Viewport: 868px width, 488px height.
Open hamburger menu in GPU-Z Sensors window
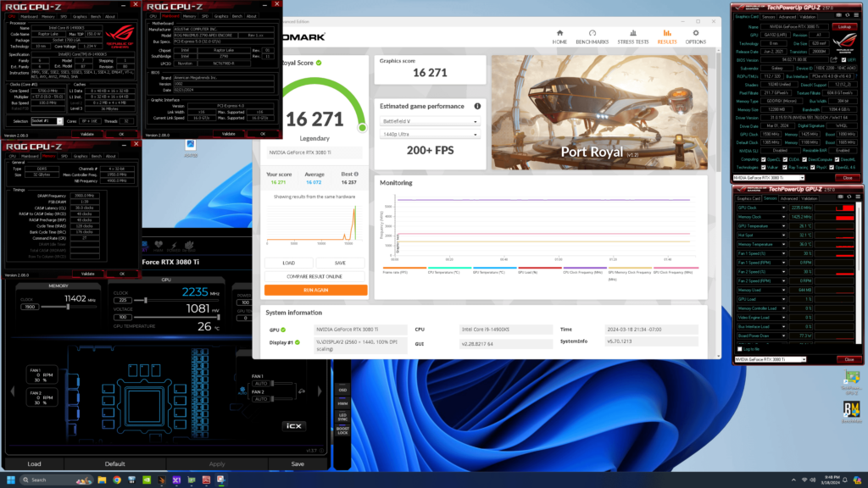858,197
